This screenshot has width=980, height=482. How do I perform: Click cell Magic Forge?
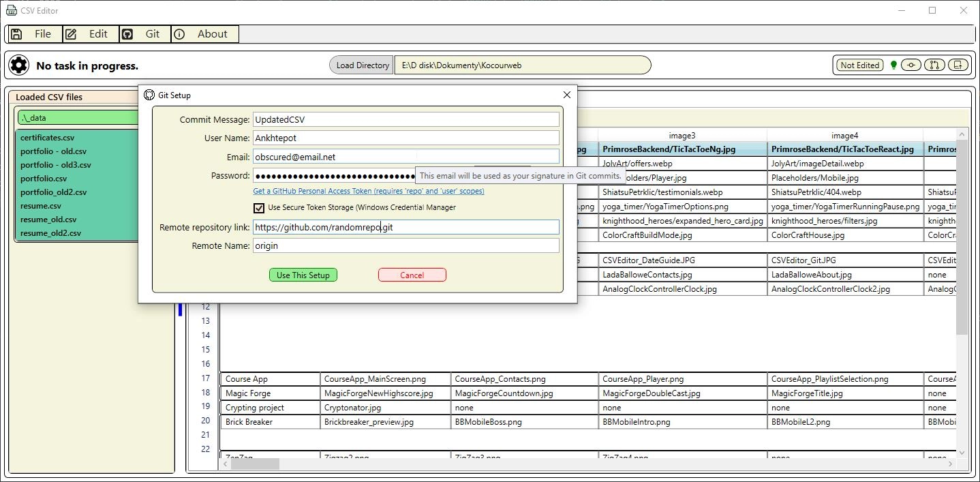coord(271,393)
